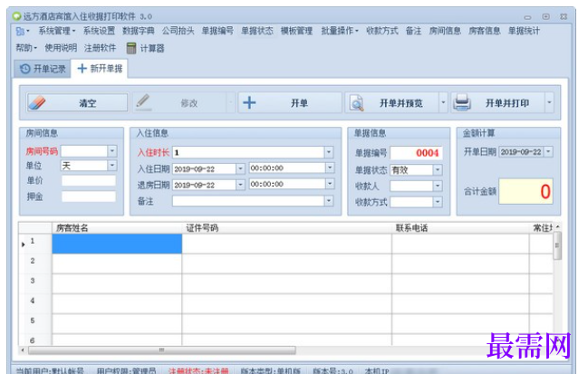
Task: Expand the 收款人 dropdown
Action: 438,186
